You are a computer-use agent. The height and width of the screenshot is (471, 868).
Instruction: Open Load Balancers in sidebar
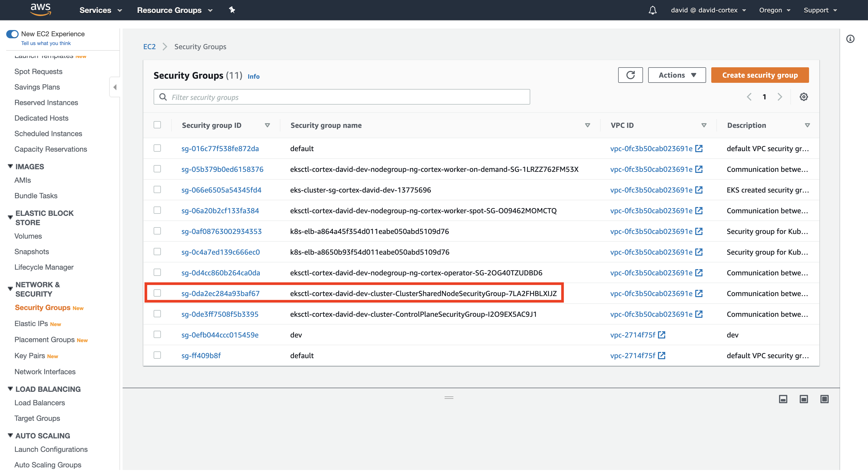click(x=39, y=403)
